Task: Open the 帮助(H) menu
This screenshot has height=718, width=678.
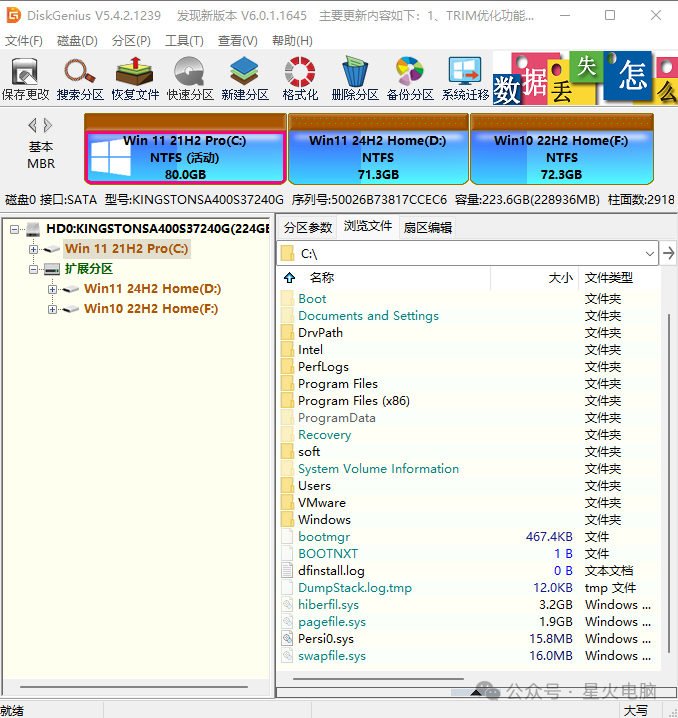Action: 292,41
